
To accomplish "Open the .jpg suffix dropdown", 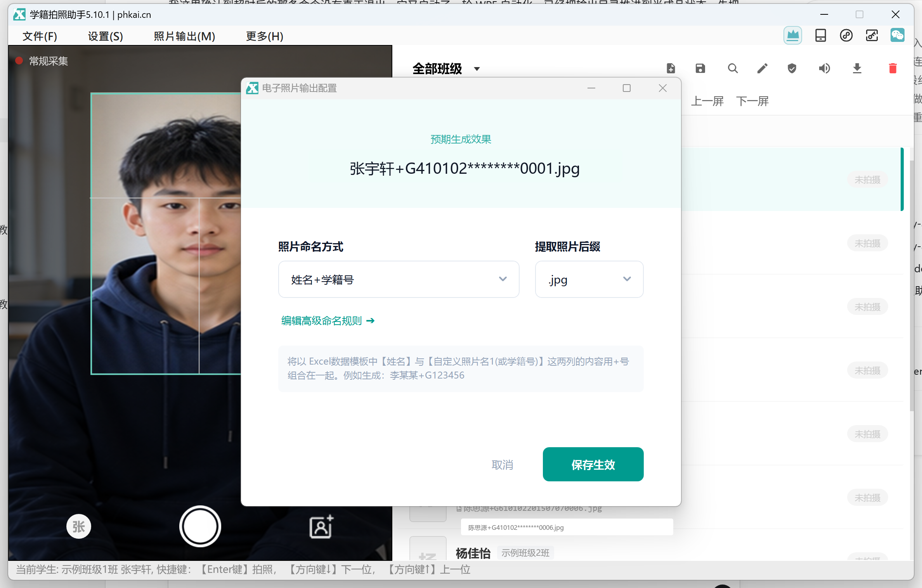I will point(589,279).
